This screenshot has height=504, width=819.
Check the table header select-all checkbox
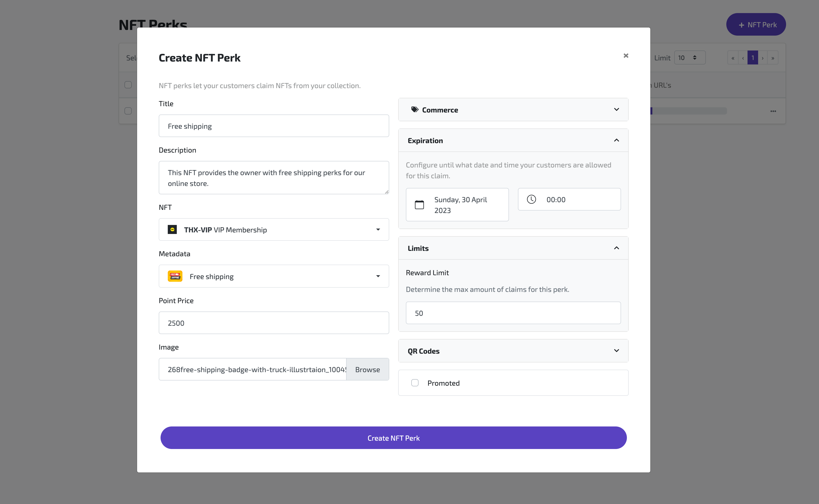(x=128, y=85)
